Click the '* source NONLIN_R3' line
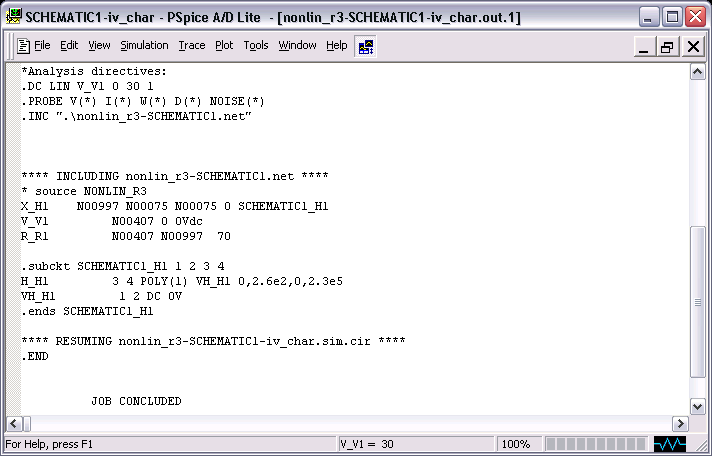 click(84, 191)
